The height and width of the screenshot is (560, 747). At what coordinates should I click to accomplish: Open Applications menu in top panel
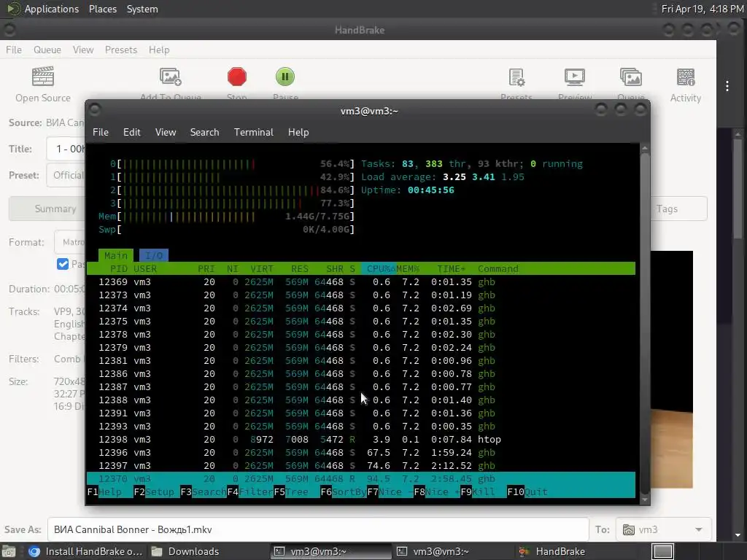point(52,9)
